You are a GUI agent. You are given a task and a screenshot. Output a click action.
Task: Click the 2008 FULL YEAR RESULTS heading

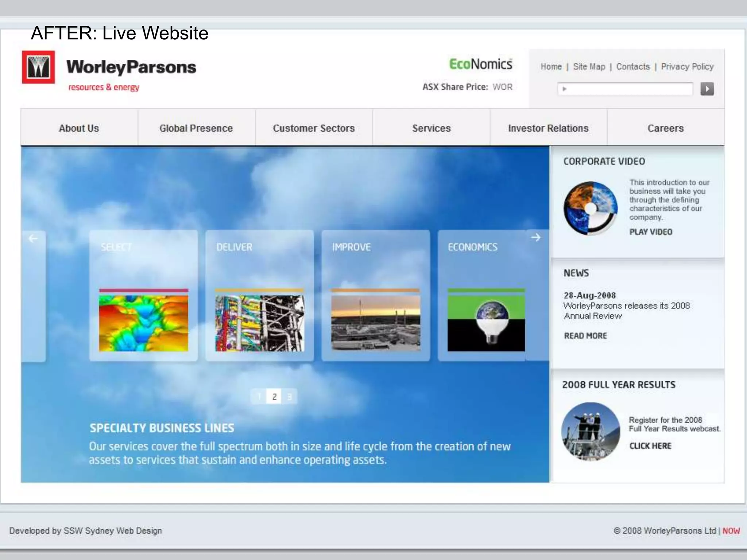[x=619, y=385]
